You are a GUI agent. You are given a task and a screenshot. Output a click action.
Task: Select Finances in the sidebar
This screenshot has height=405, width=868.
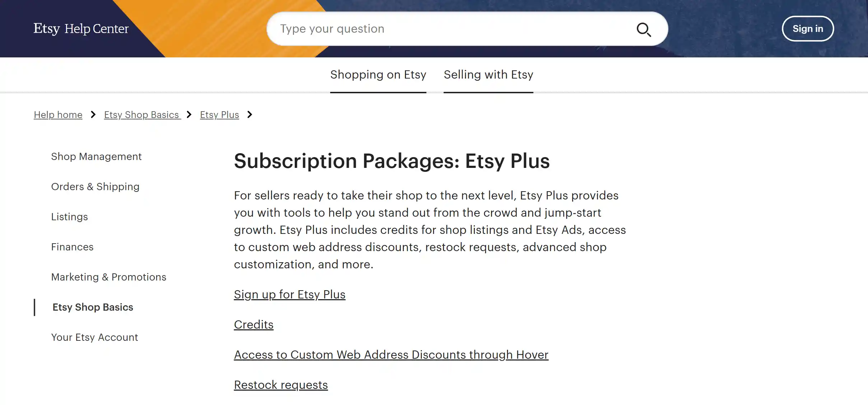pos(73,247)
